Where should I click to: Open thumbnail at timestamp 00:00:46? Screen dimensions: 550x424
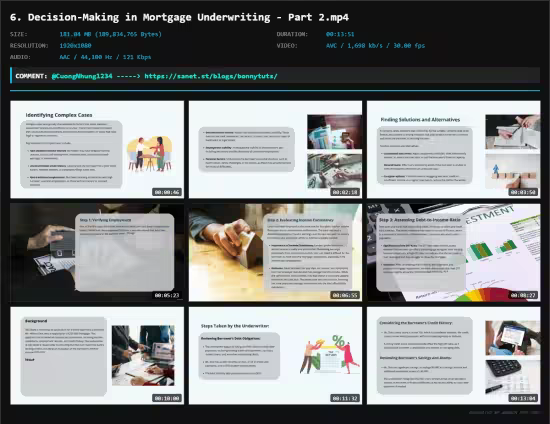coord(97,149)
